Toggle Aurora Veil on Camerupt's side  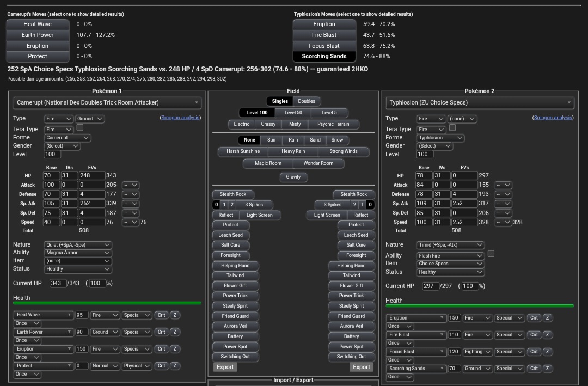235,326
